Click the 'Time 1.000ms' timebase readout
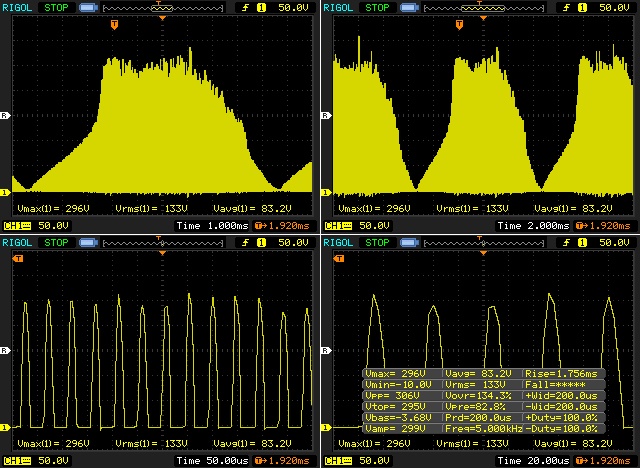Viewport: 640px width, 468px height. pyautogui.click(x=212, y=226)
